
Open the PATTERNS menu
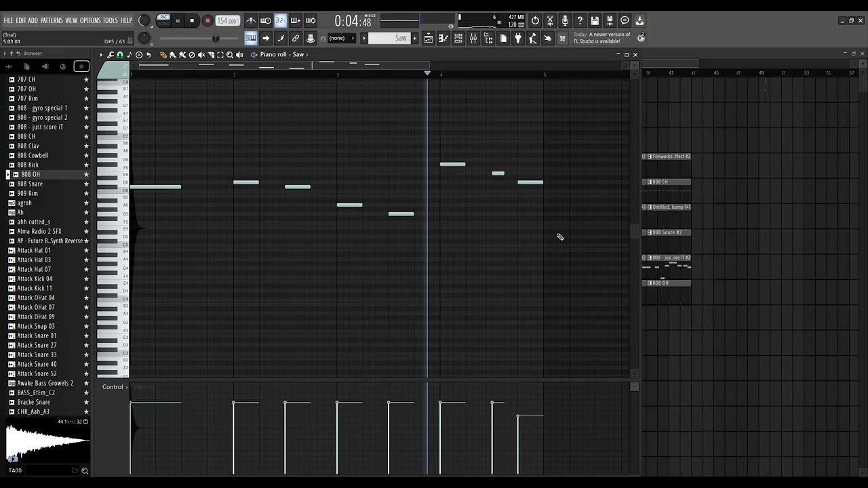tap(52, 21)
